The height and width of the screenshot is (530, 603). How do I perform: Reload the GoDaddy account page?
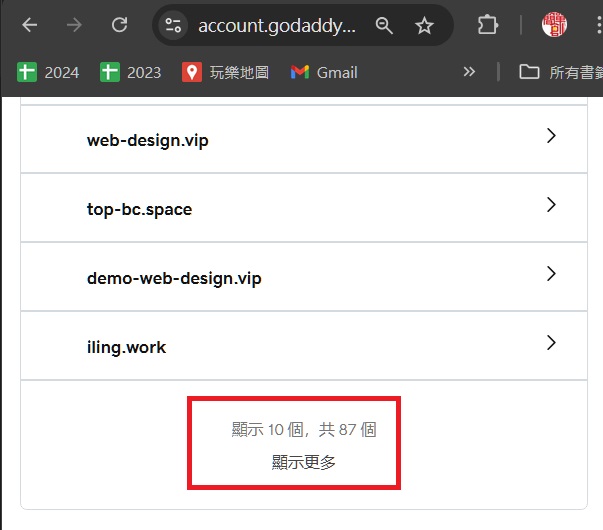[x=119, y=25]
